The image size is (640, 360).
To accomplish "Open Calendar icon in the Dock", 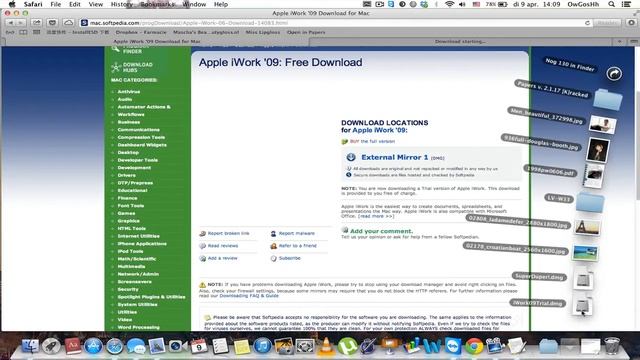I will [x=199, y=346].
